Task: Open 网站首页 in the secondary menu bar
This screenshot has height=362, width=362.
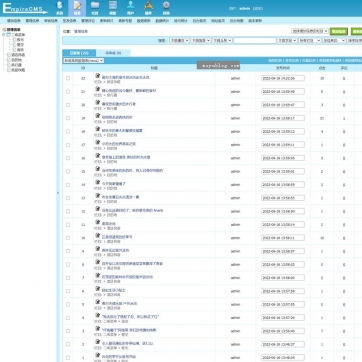Action: pyautogui.click(x=218, y=21)
